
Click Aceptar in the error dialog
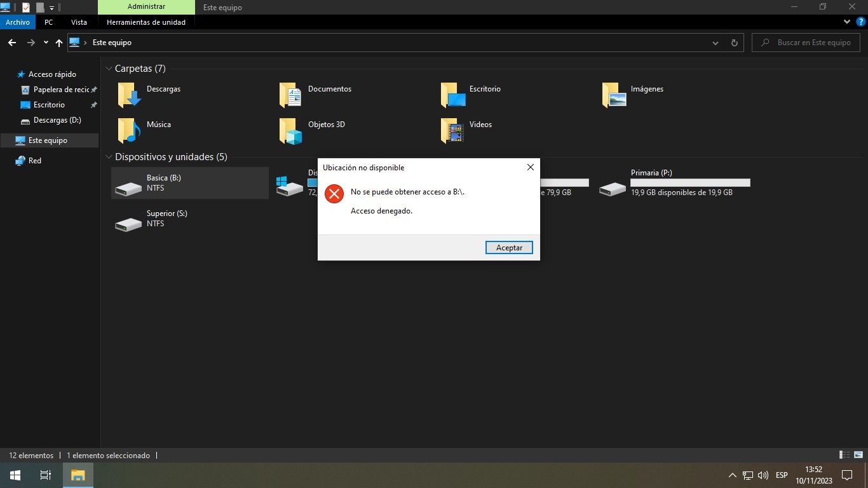click(509, 247)
